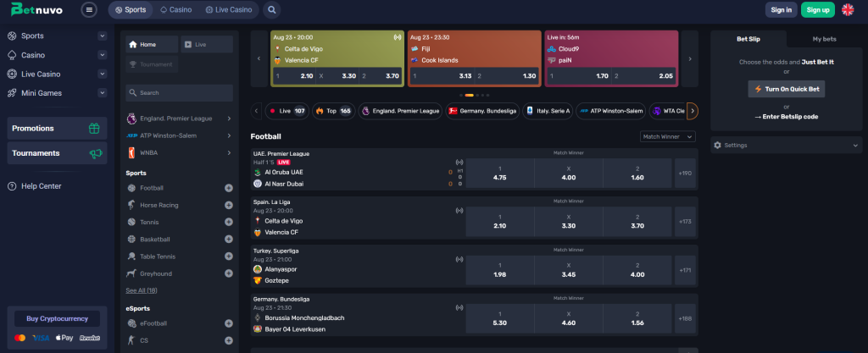Click the search magnifier icon in header
The width and height of the screenshot is (868, 353).
click(271, 10)
